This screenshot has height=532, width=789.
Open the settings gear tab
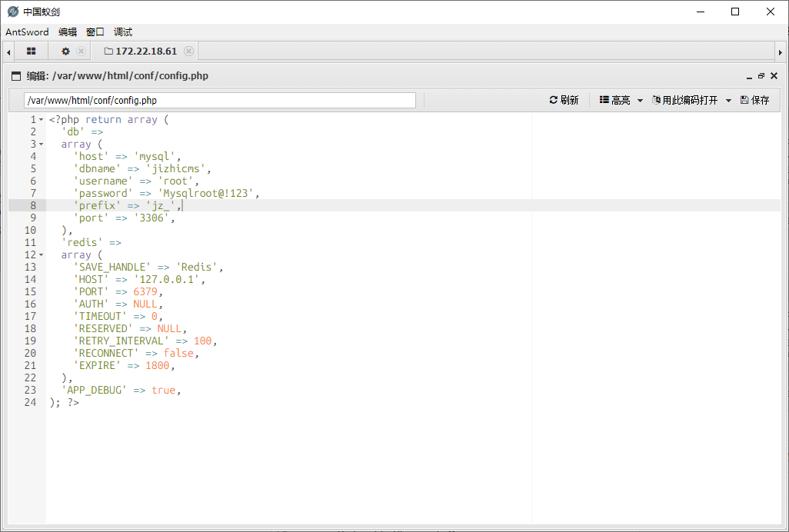coord(65,52)
